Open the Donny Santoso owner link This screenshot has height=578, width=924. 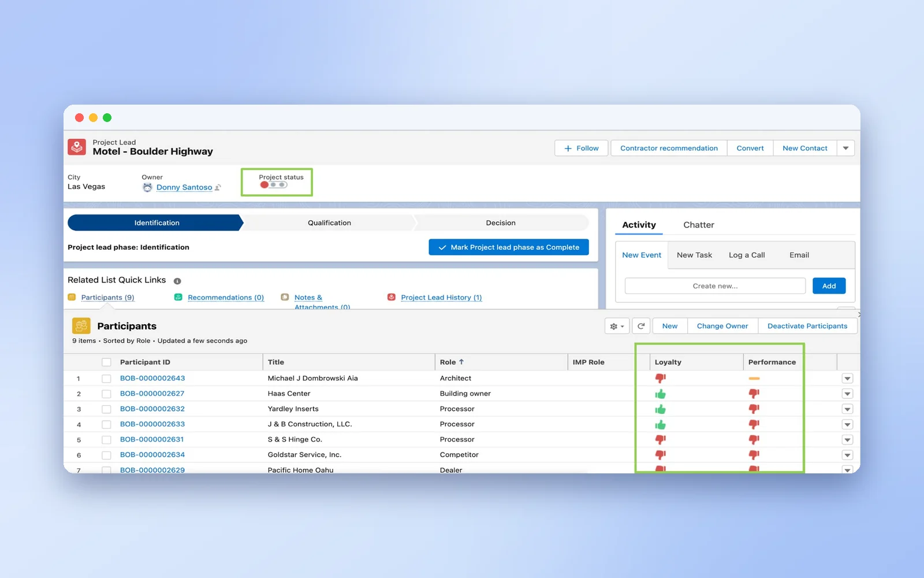pos(184,187)
